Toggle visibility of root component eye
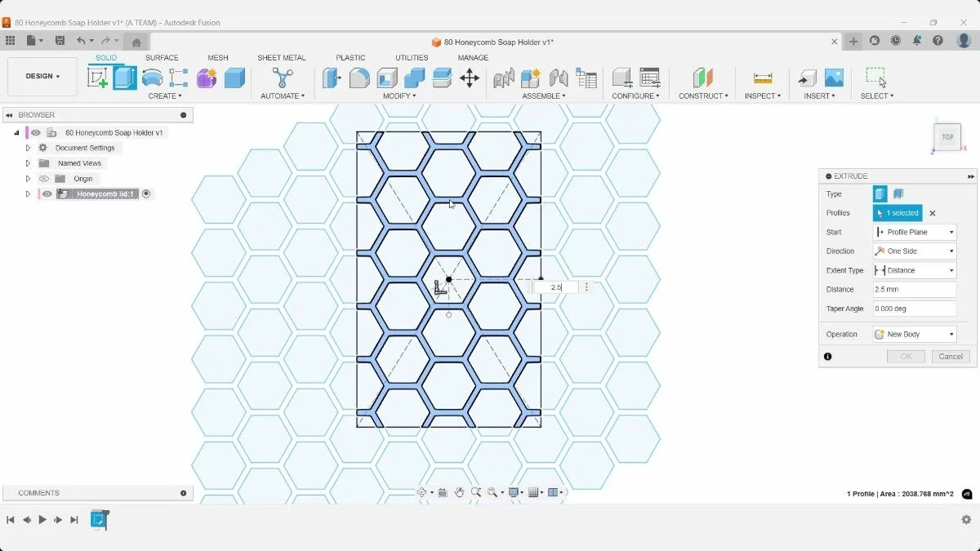Image resolution: width=980 pixels, height=551 pixels. click(x=36, y=132)
